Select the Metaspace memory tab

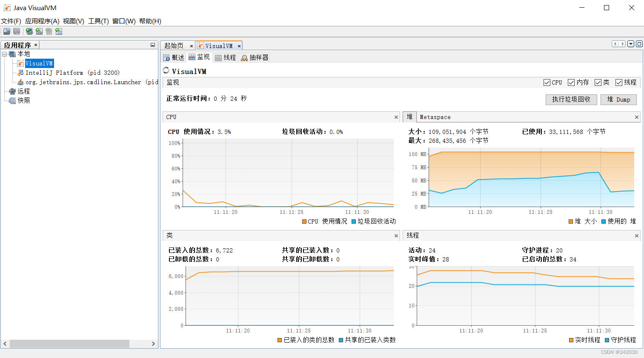435,117
